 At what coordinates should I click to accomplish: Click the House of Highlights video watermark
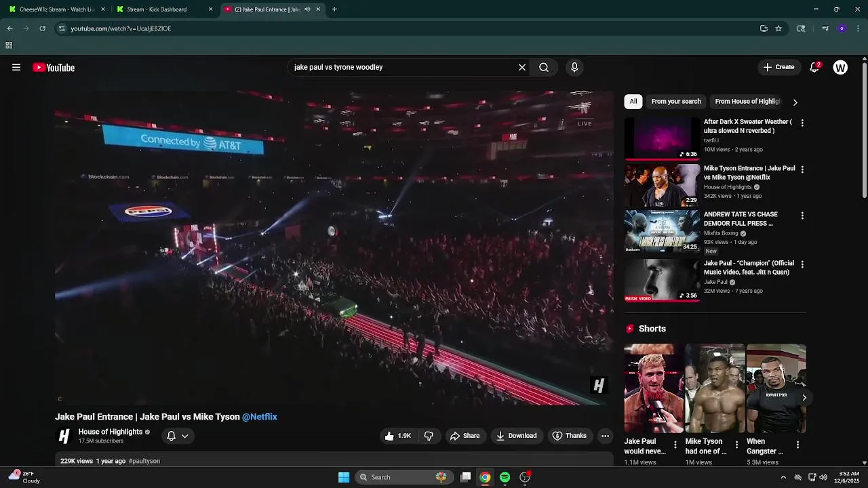pos(598,386)
